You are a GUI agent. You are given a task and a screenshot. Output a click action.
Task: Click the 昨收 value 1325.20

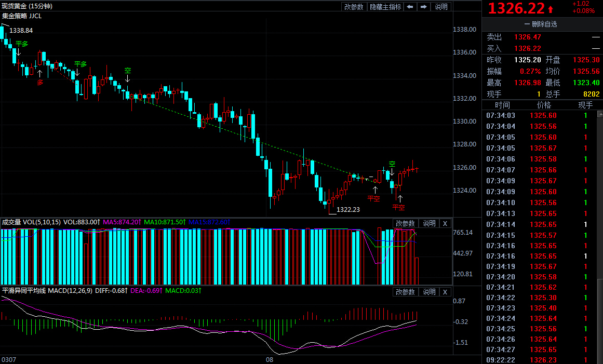pyautogui.click(x=528, y=60)
